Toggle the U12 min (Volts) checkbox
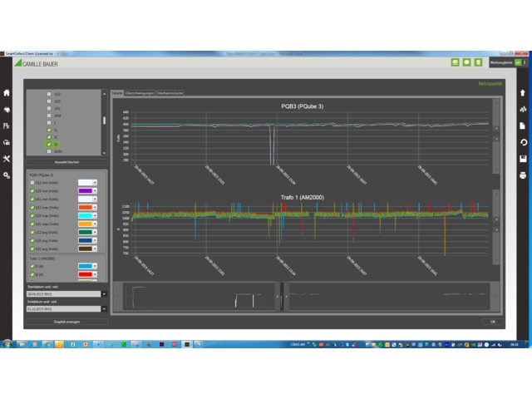The image size is (532, 399). (x=32, y=183)
